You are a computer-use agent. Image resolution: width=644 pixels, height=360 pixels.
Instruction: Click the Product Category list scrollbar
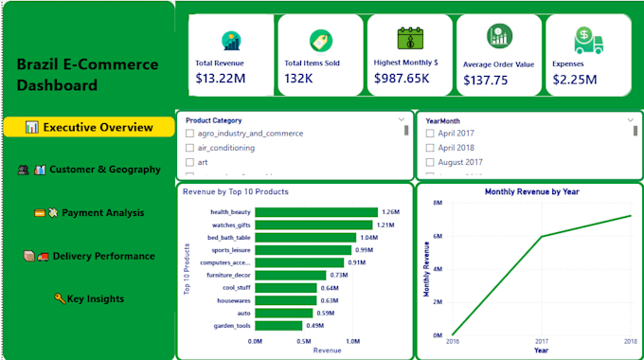406,131
